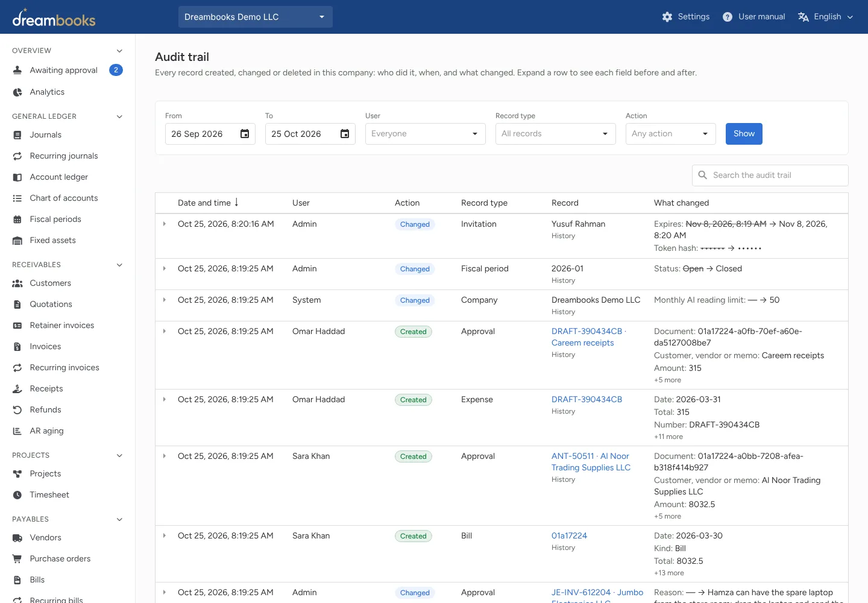The image size is (868, 603).
Task: View History under Dreambooks Demo LLC record
Action: (x=563, y=312)
